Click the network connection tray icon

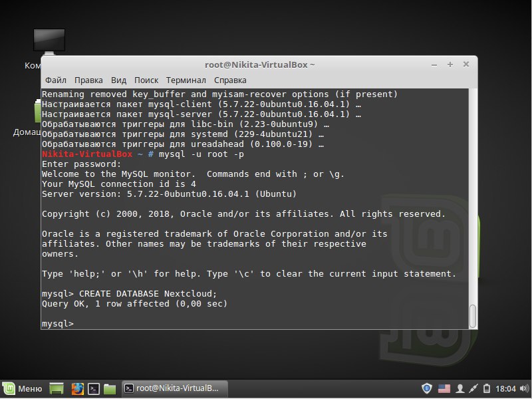click(x=473, y=388)
